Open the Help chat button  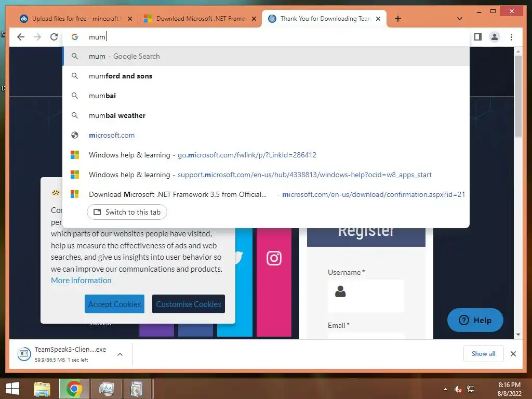(x=475, y=320)
